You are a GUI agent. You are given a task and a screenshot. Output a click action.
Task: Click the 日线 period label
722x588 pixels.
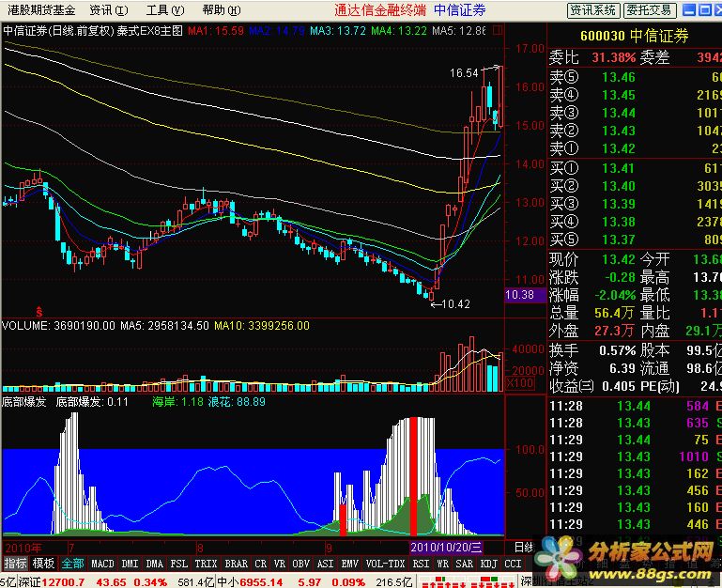pyautogui.click(x=524, y=548)
